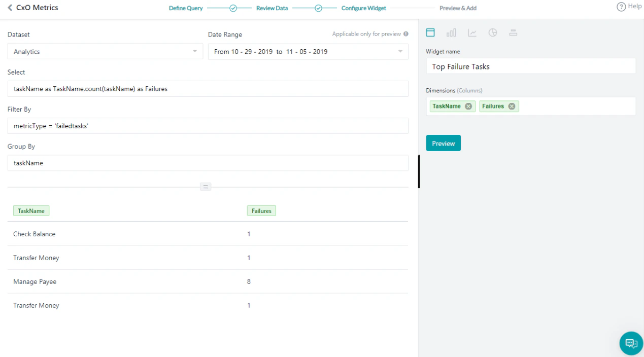Screen dimensions: 644x357
Task: Go back using the CxO Metrics arrow
Action: pos(10,8)
